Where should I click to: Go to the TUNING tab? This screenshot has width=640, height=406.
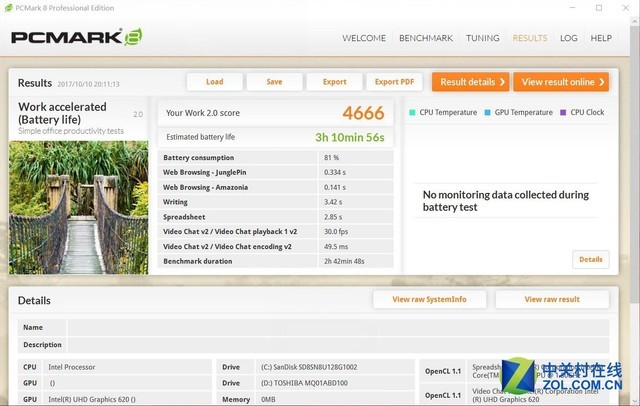pos(483,38)
